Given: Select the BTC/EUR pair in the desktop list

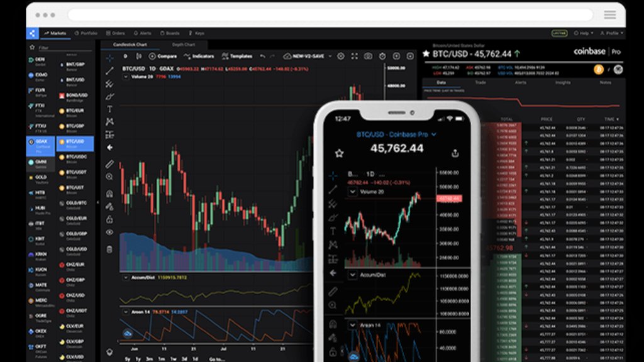Looking at the screenshot, I should (x=75, y=112).
